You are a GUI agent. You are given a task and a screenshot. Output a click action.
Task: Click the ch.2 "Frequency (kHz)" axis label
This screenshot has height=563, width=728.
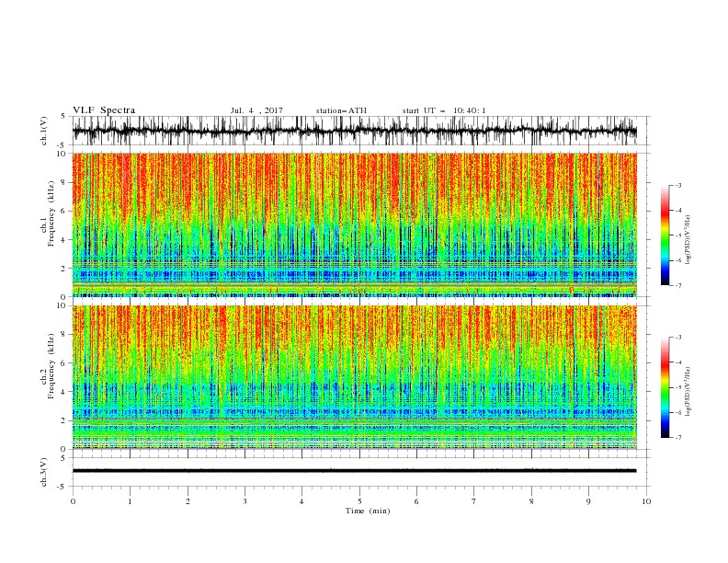coord(51,366)
